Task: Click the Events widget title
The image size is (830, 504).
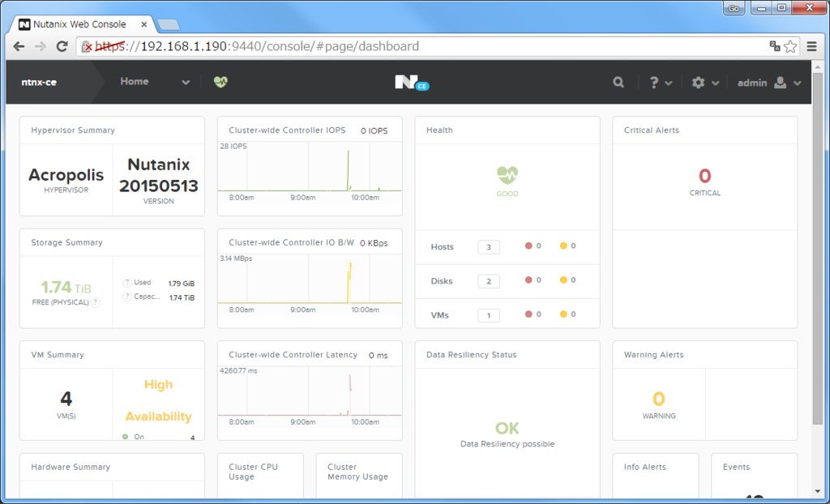Action: coord(736,467)
